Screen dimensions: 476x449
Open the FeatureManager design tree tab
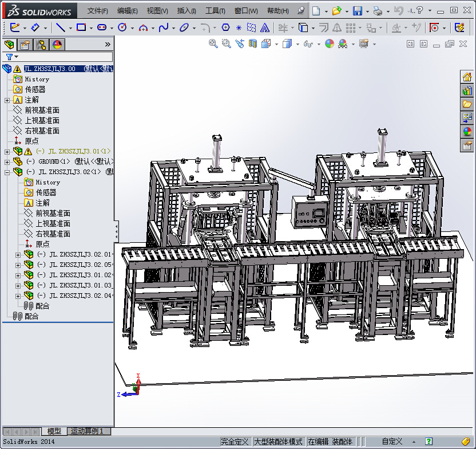9,45
